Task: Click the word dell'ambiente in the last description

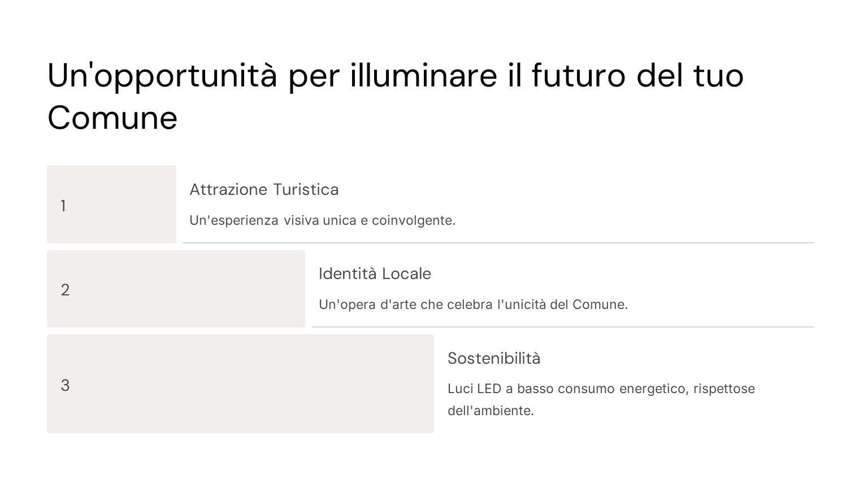Action: click(x=491, y=411)
